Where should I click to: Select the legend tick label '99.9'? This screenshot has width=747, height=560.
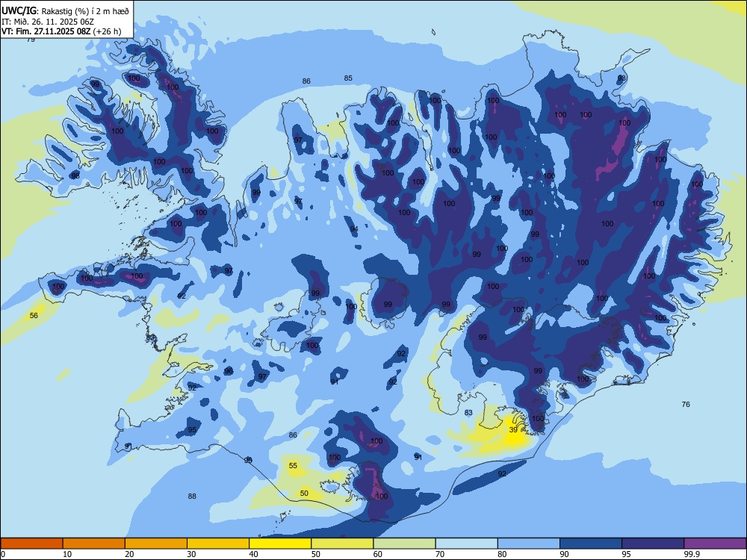[692, 554]
